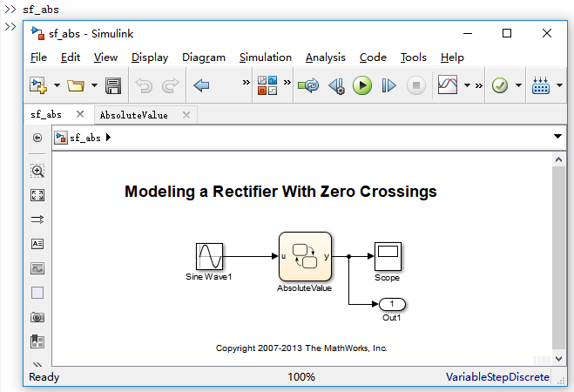Click the Open folder toolbar icon
574x392 pixels.
tap(76, 85)
